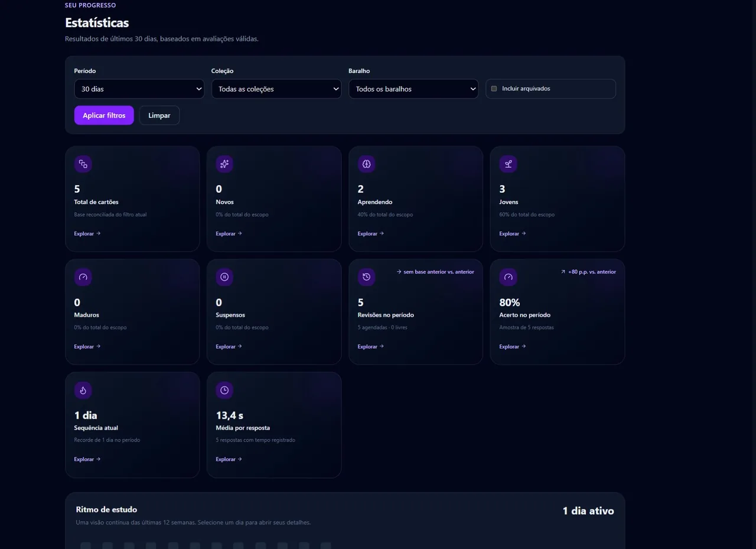Open Explorar under Acerto no período
This screenshot has width=756, height=549.
click(513, 346)
